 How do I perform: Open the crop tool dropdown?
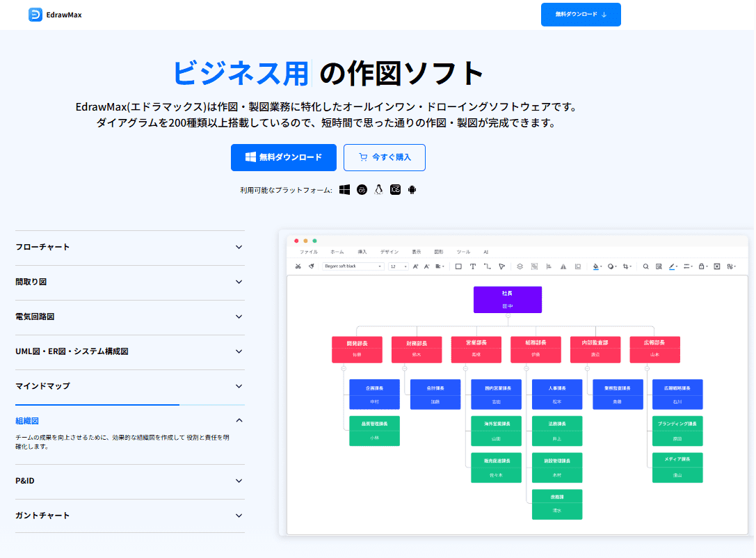[x=627, y=266]
